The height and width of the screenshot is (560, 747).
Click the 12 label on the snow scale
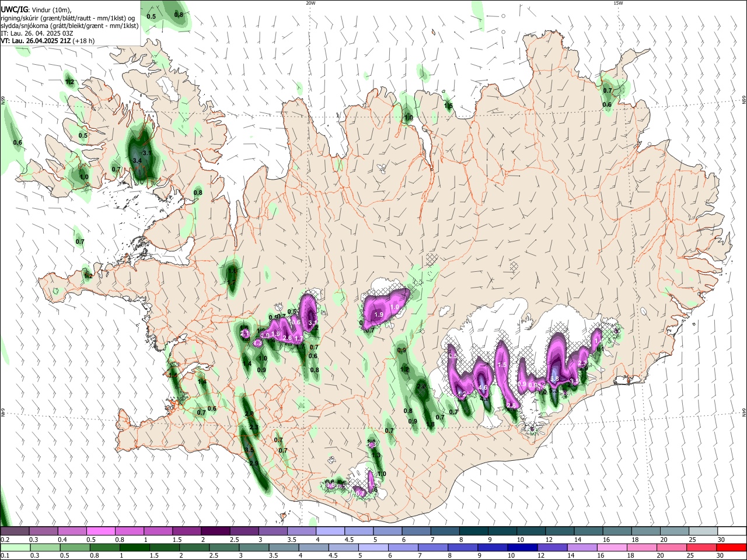point(548,540)
